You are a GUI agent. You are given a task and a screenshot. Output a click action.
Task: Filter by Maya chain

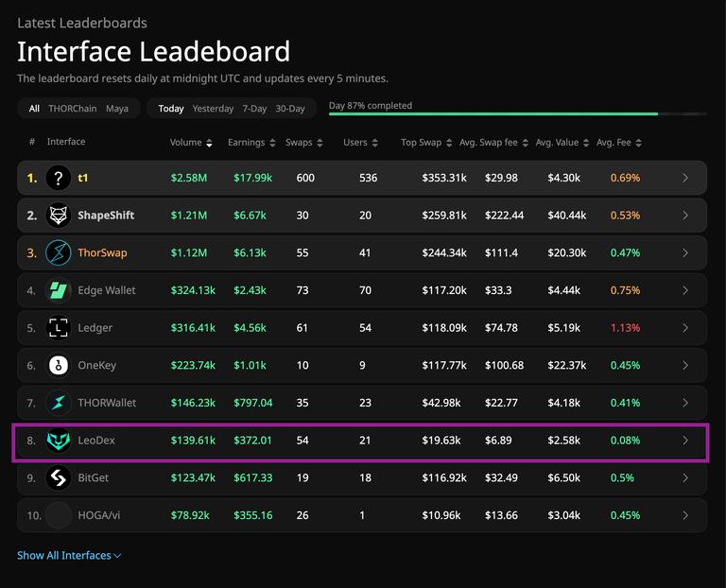117,109
